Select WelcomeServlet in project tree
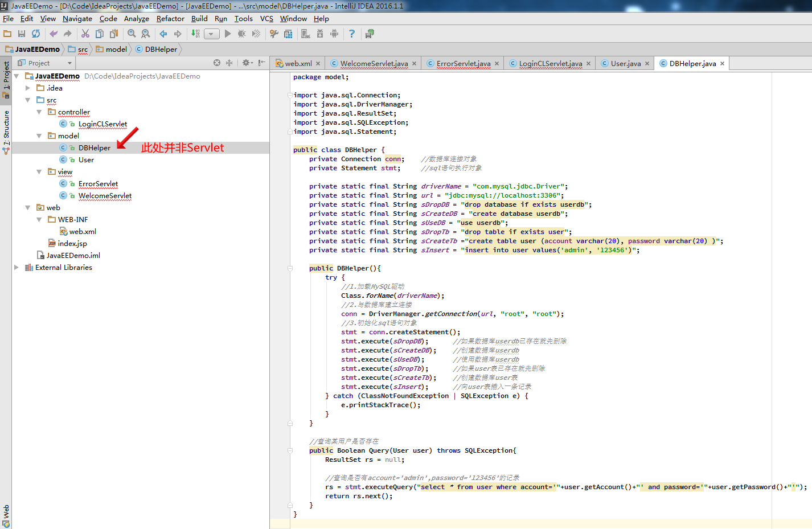This screenshot has width=812, height=529. coord(105,196)
